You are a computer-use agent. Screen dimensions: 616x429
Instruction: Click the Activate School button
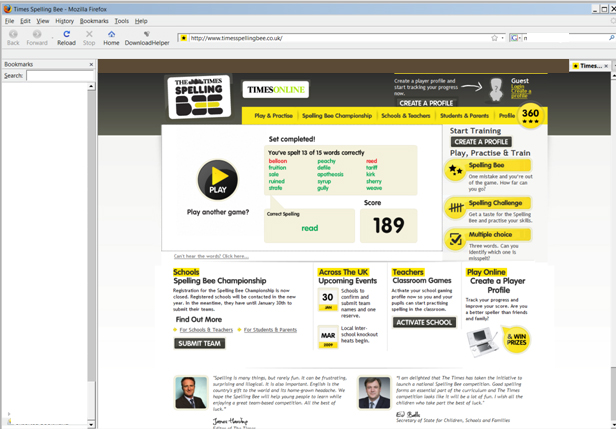click(424, 322)
